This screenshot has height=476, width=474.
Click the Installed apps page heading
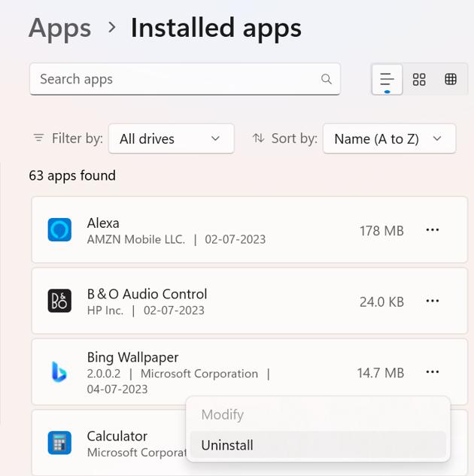(x=216, y=28)
